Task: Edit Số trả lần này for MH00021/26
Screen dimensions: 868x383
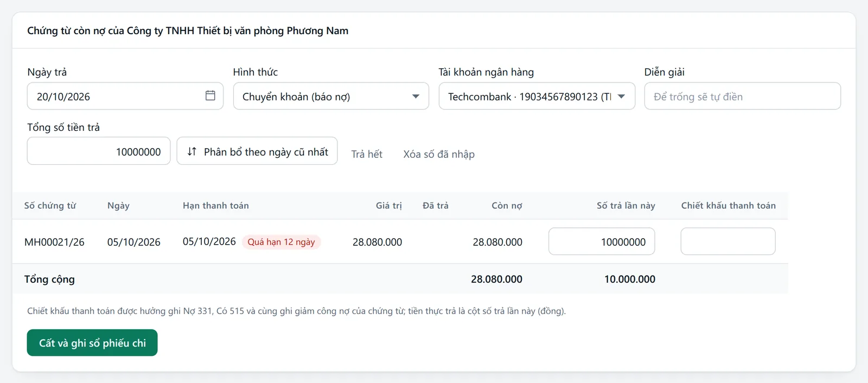Action: 602,241
